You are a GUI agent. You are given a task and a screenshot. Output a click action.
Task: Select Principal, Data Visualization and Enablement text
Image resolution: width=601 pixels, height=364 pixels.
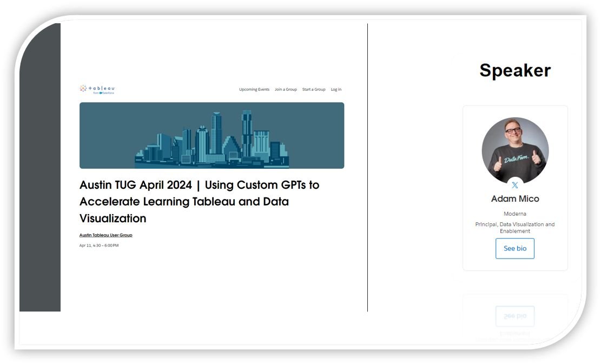(x=515, y=228)
